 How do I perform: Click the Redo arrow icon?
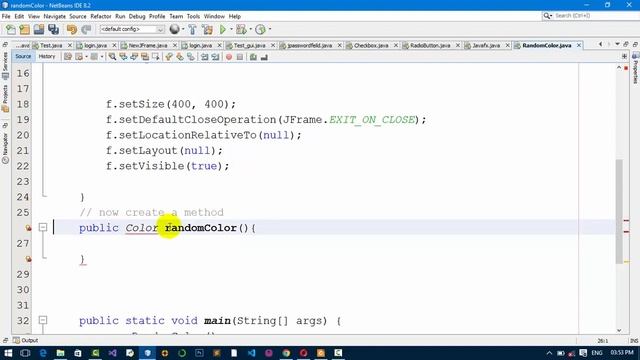(x=86, y=29)
